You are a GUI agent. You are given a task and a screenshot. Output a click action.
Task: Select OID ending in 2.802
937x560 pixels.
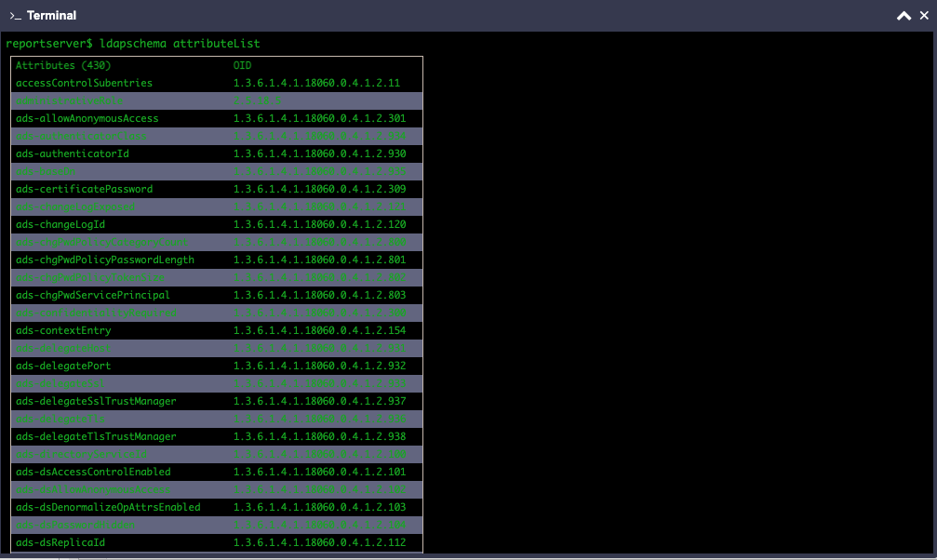(x=320, y=277)
